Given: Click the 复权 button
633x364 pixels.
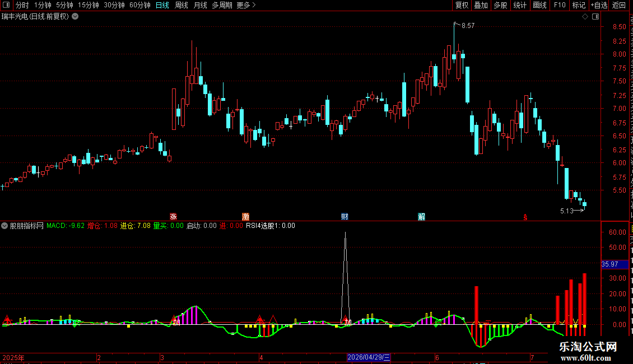Looking at the screenshot, I should click(x=462, y=5).
